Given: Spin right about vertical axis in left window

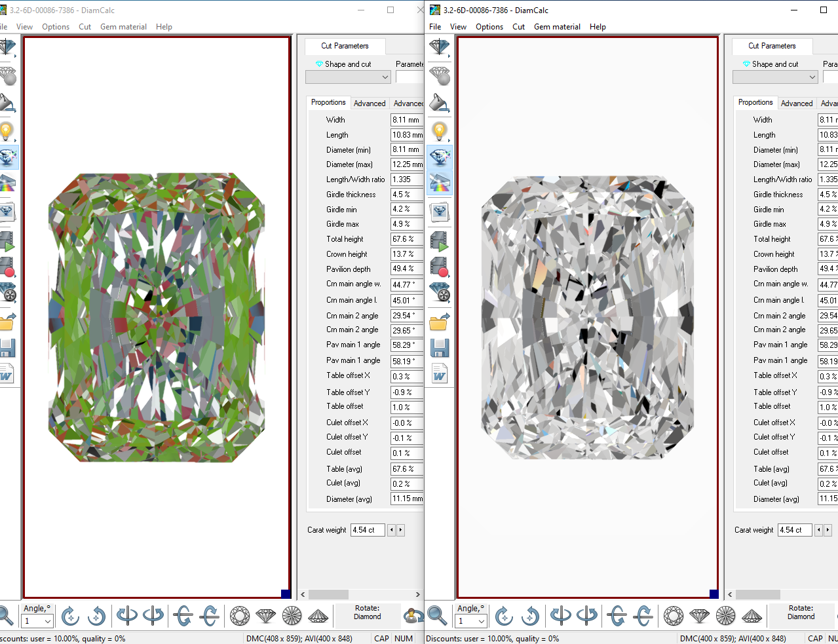Looking at the screenshot, I should click(153, 616).
